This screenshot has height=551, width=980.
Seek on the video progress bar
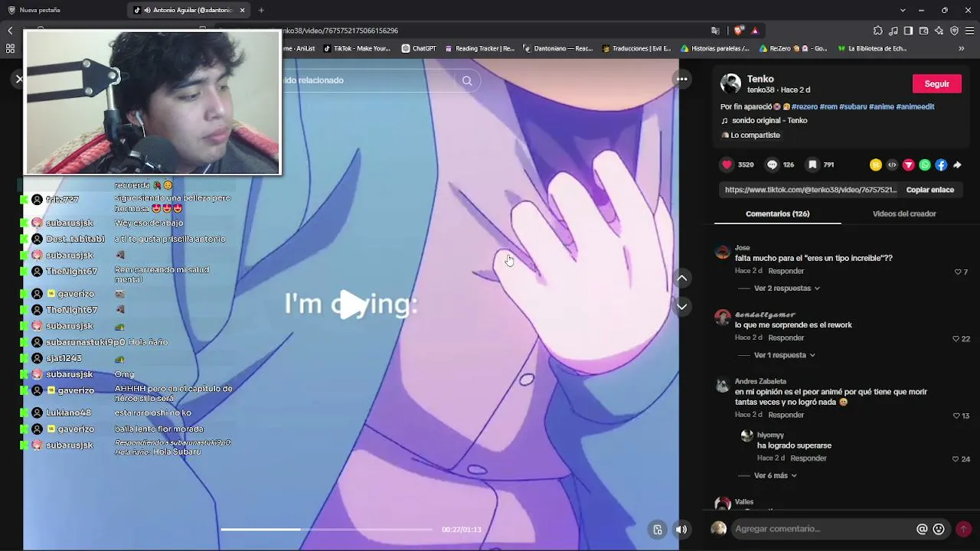coord(327,530)
